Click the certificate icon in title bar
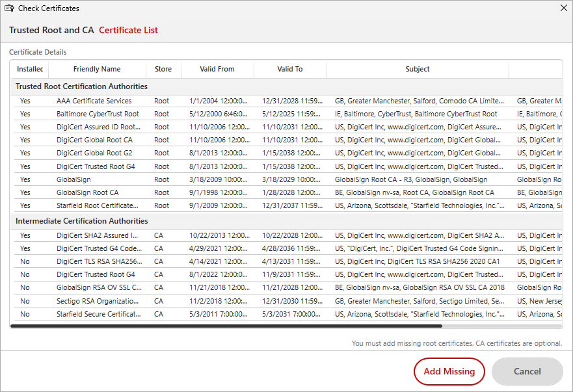Screen dimensions: 573x392 [9, 8]
